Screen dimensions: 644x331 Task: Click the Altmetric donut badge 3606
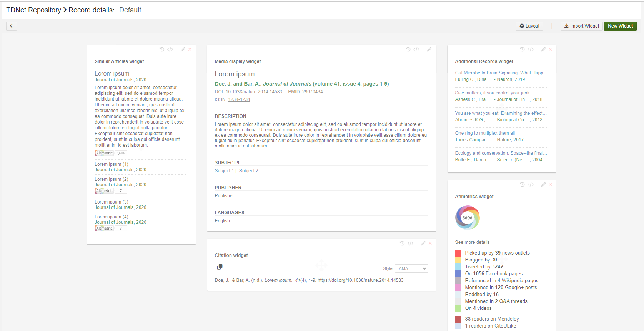[x=467, y=218]
